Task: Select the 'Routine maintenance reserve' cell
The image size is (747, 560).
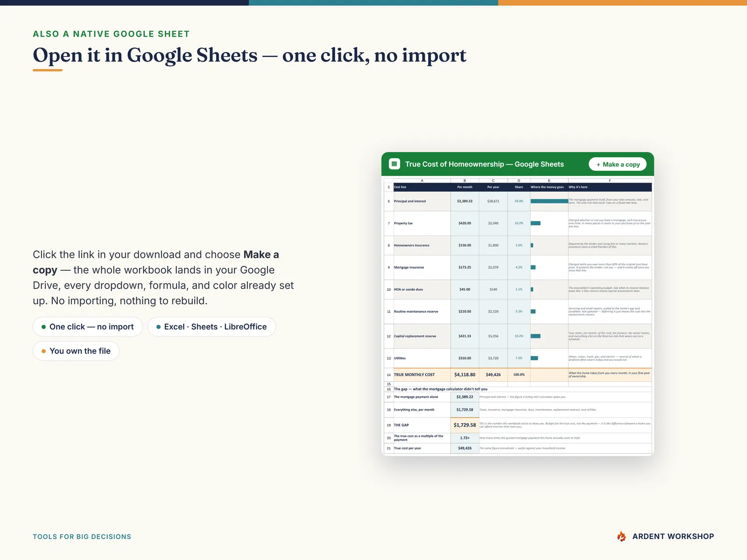Action: click(x=422, y=311)
